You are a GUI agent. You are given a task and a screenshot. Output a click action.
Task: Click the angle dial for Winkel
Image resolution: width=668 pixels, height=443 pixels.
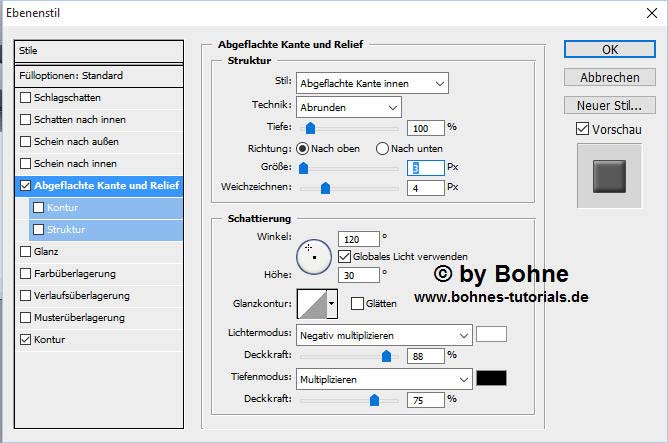[x=315, y=255]
